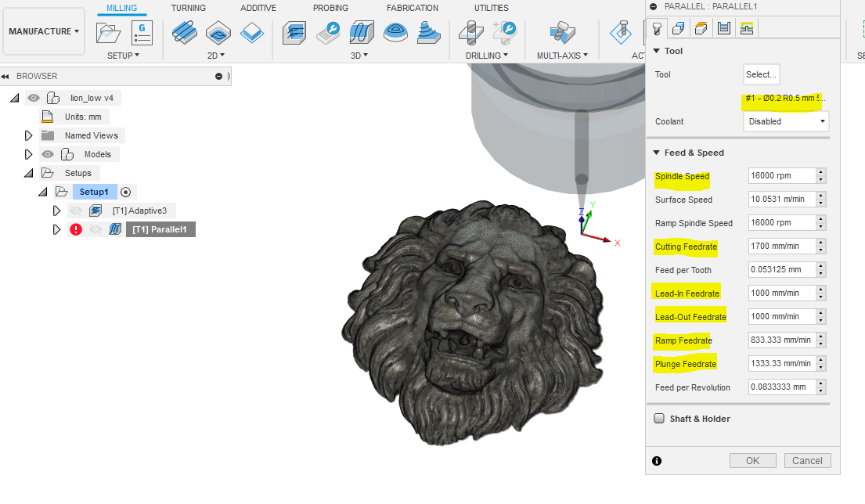Open the MANUFACTURE workspace dropdown

pos(44,31)
